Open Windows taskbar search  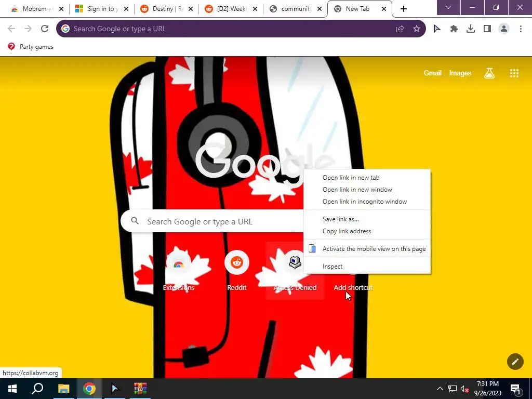(37, 389)
